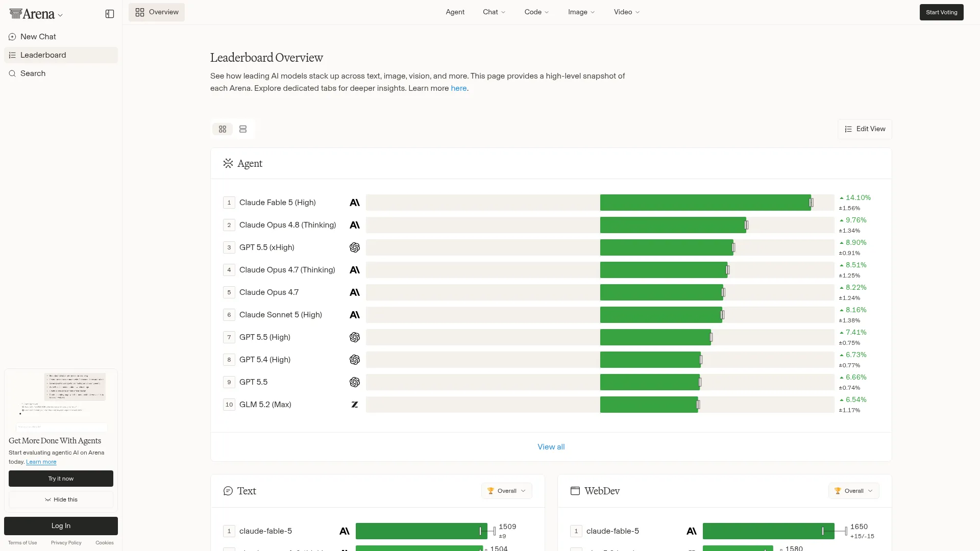Click Text claude-fable-5 rating bar

[422, 531]
